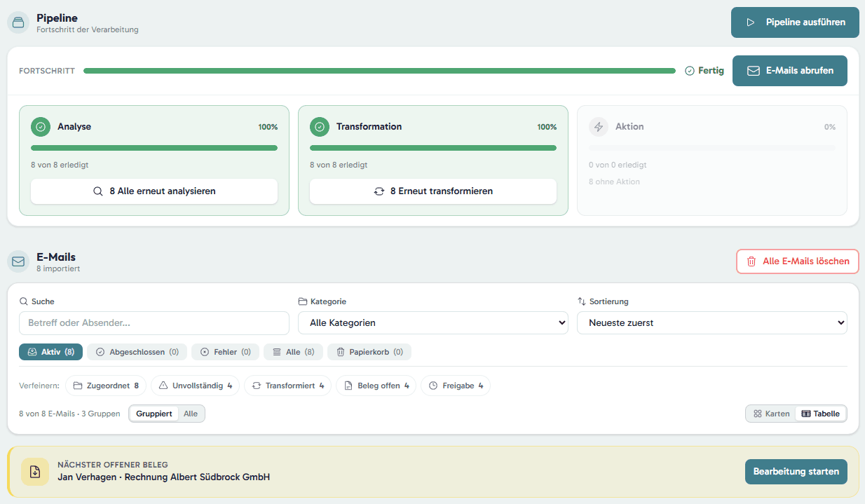Click the trash icon in Alle E-Mails löschen
Screen dimensions: 865x504
pyautogui.click(x=751, y=261)
